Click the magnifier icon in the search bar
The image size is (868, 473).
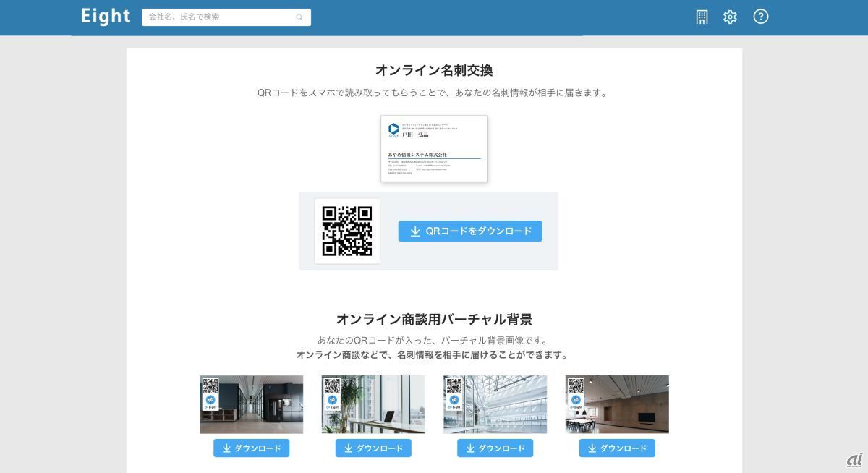[299, 17]
